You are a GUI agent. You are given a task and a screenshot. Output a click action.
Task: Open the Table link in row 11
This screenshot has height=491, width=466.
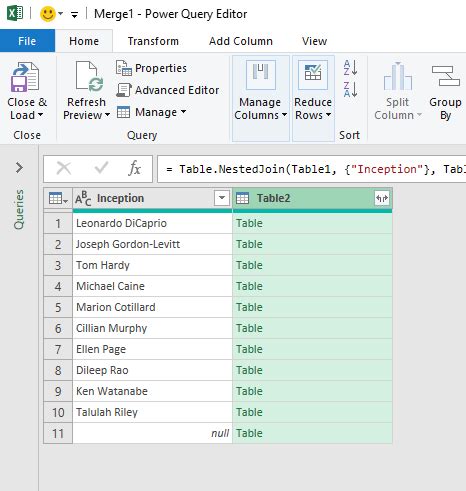(249, 433)
